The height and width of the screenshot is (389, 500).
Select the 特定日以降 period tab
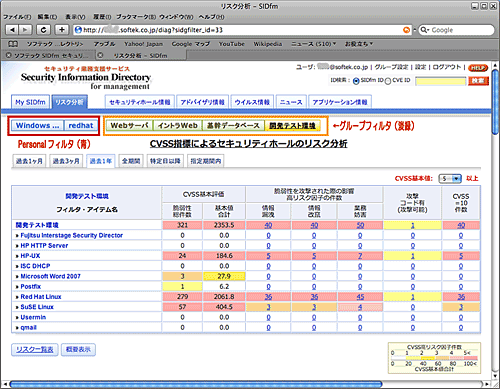[x=165, y=161]
